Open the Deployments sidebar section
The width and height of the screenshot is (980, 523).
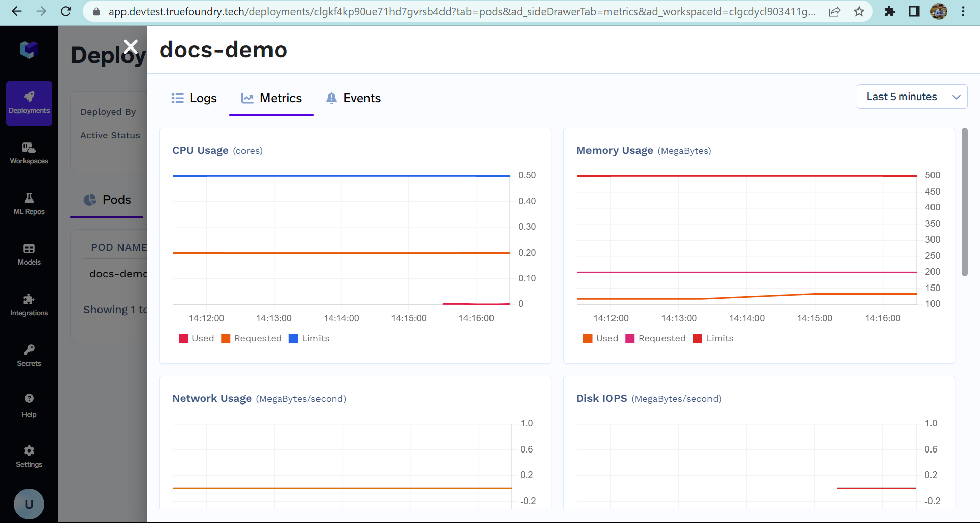tap(29, 103)
